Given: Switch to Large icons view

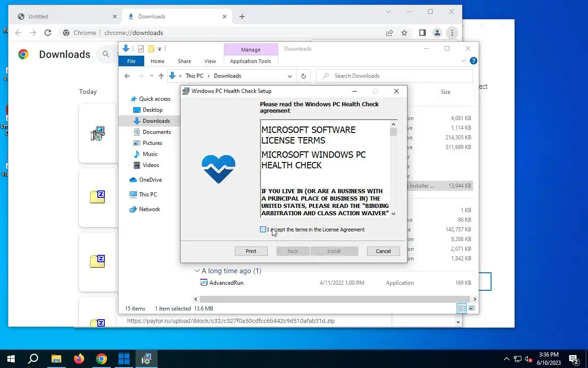Looking at the screenshot, I should (471, 308).
